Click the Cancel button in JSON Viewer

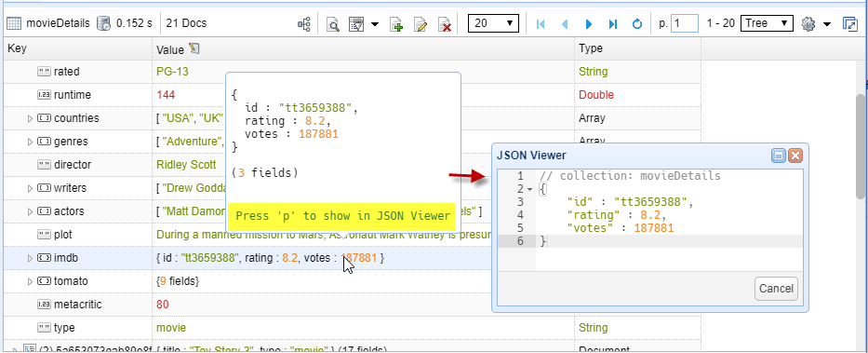[776, 288]
